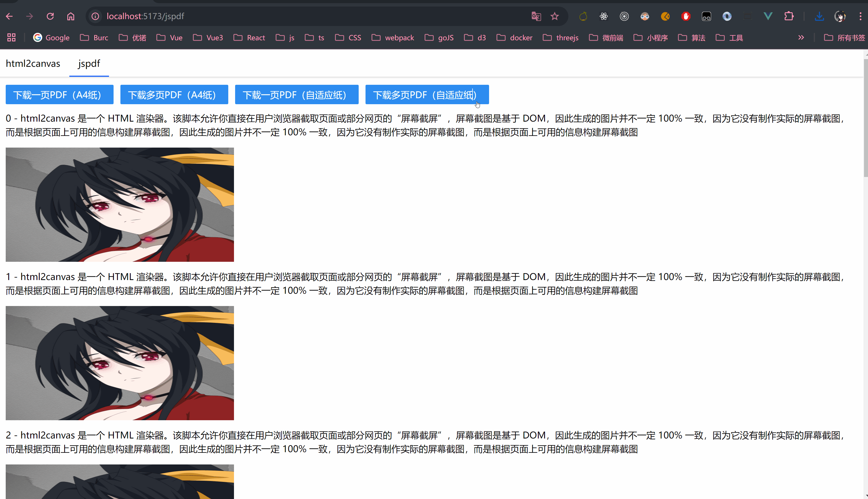Open the browser three-dot menu
This screenshot has width=868, height=499.
(x=860, y=16)
